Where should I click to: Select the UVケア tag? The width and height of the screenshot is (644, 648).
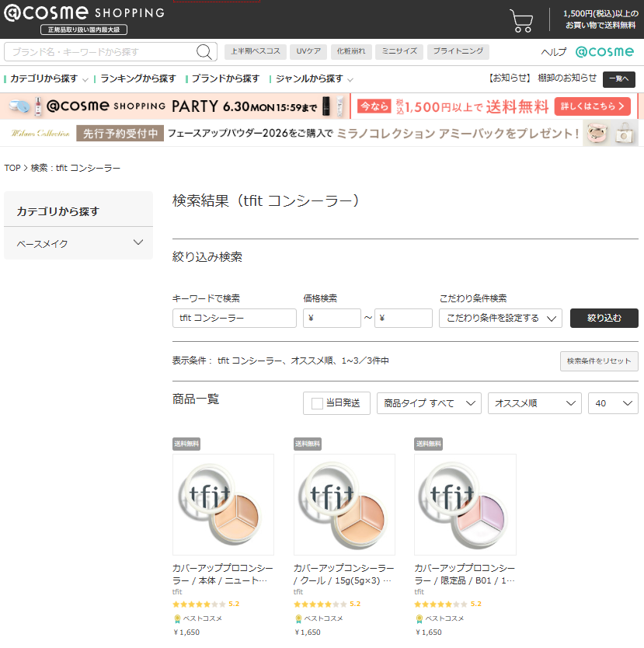(308, 51)
